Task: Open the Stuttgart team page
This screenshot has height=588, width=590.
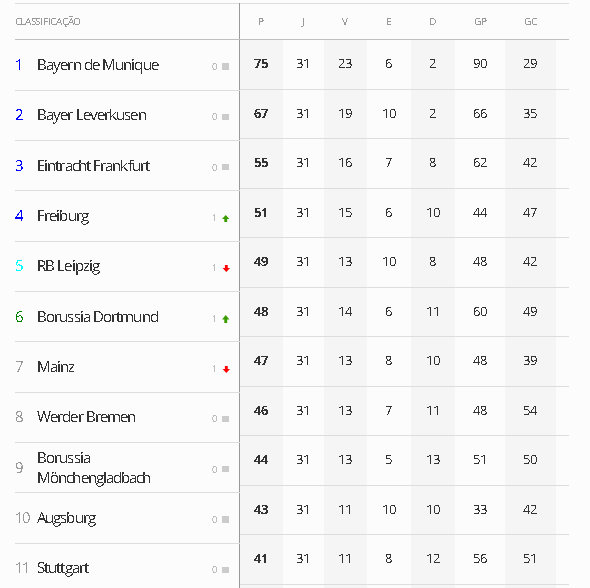Action: (x=63, y=568)
